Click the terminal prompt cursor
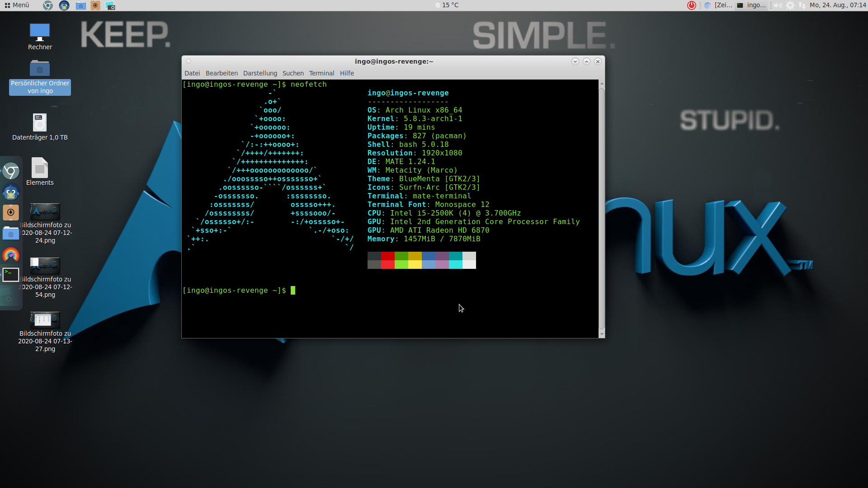This screenshot has height=488, width=868. (293, 291)
